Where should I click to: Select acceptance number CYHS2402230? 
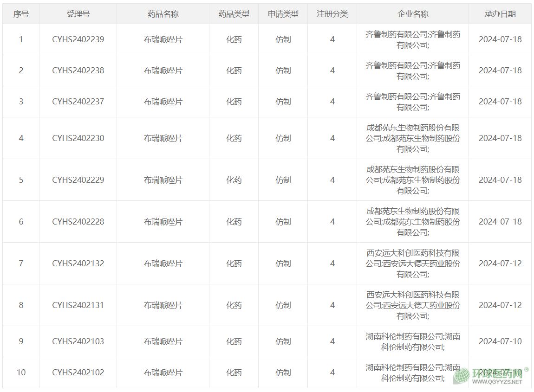[78, 138]
